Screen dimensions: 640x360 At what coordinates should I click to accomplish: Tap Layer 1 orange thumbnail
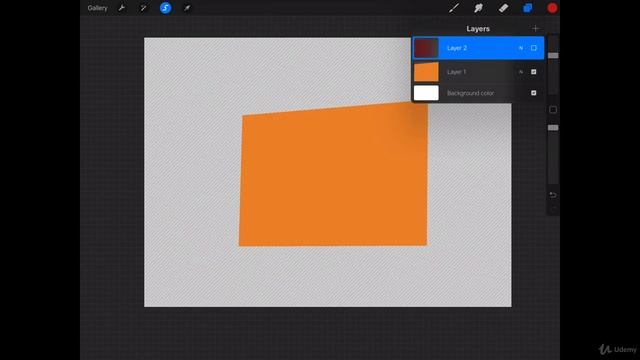pos(426,72)
